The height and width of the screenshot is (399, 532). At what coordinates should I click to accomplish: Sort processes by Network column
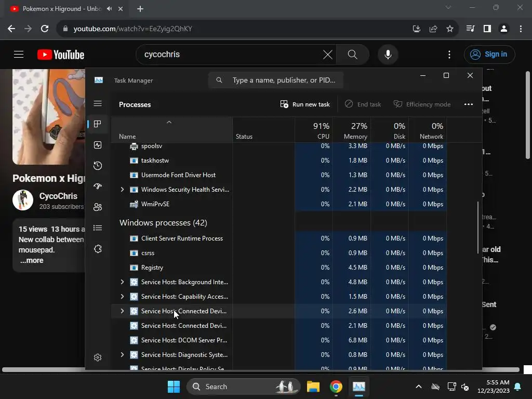428,130
